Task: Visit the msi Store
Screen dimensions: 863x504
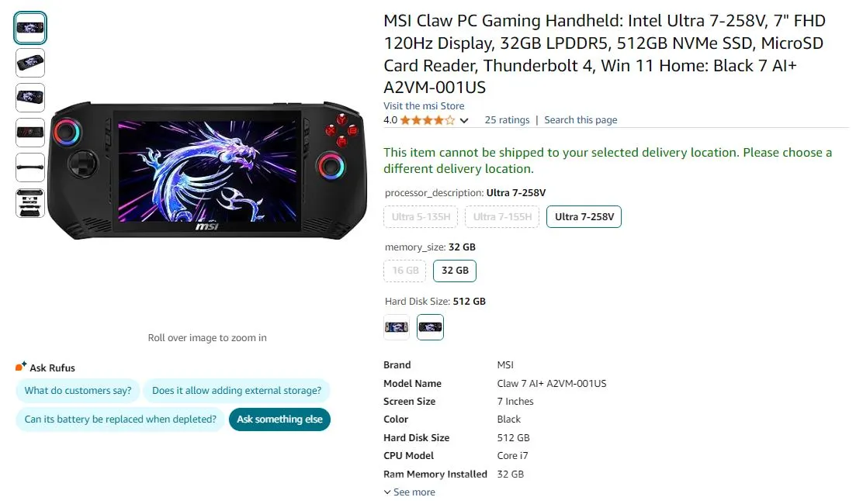Action: [424, 105]
